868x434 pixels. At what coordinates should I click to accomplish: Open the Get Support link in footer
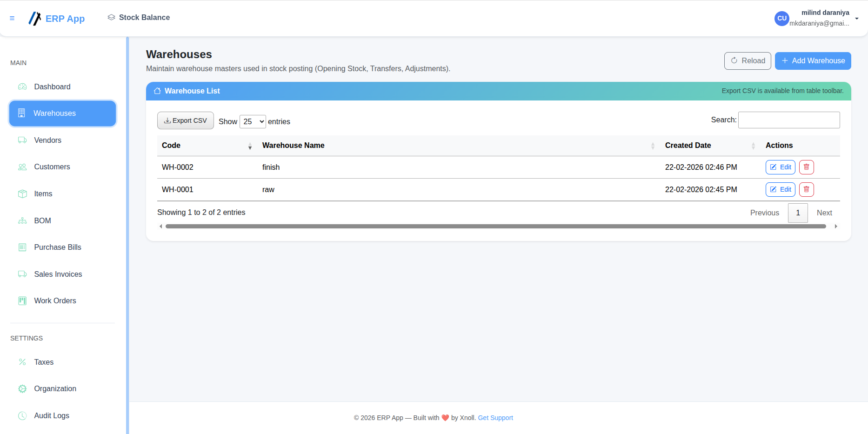click(x=495, y=418)
